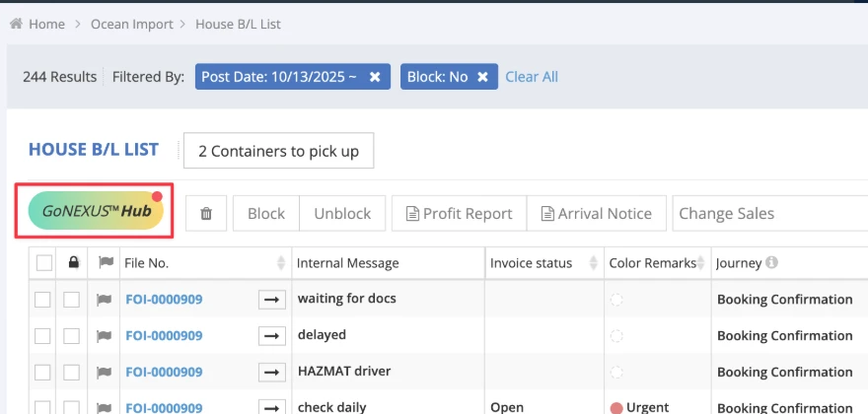The height and width of the screenshot is (414, 868).
Task: Click the Home icon in the breadcrumb
Action: pos(16,24)
